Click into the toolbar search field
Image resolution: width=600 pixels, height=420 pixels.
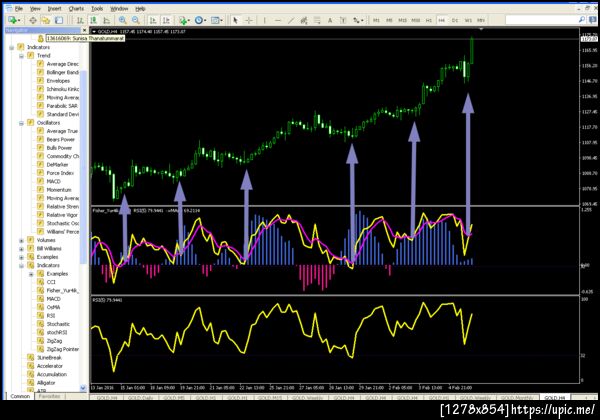click(541, 20)
